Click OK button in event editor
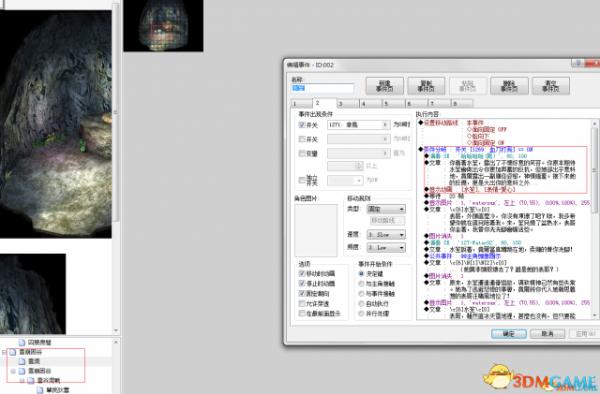This screenshot has width=600, height=394. point(509,334)
